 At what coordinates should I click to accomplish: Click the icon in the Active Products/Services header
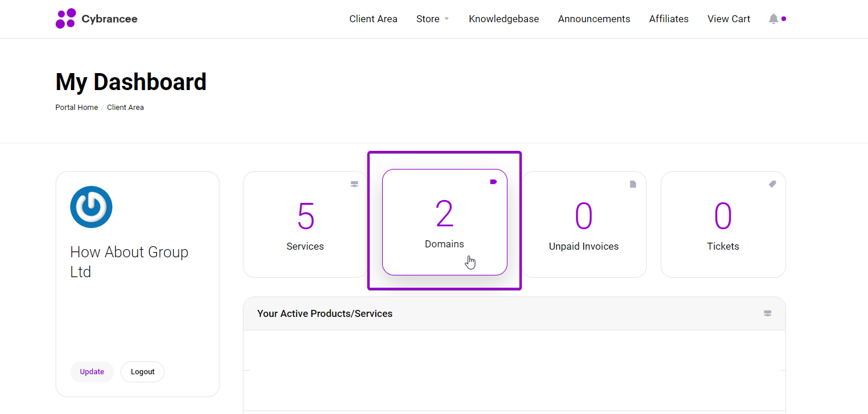point(767,313)
